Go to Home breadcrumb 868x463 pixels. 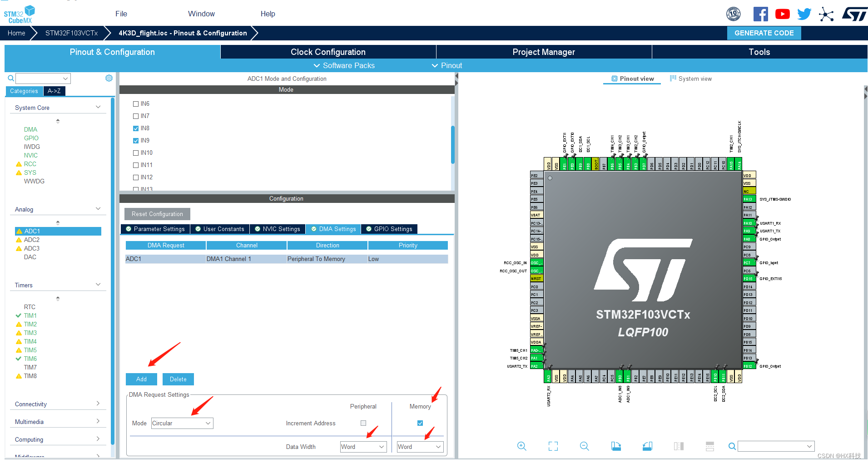[x=16, y=33]
